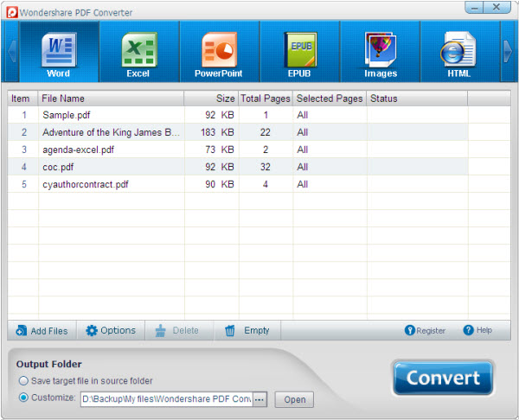Screen dimensions: 519x420
Task: Select Word as the output format
Action: [59, 52]
